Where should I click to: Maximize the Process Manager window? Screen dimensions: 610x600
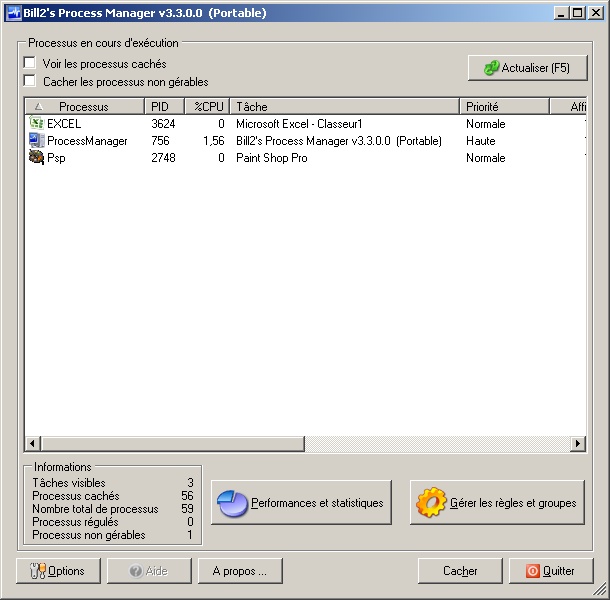578,13
